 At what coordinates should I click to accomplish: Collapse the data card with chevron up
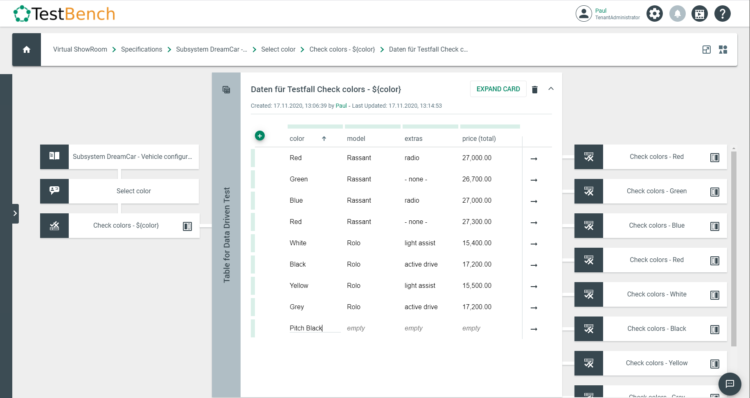[x=551, y=89]
